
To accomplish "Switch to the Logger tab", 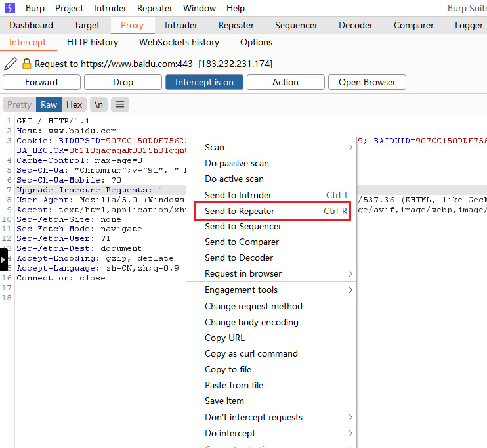I will pos(469,25).
